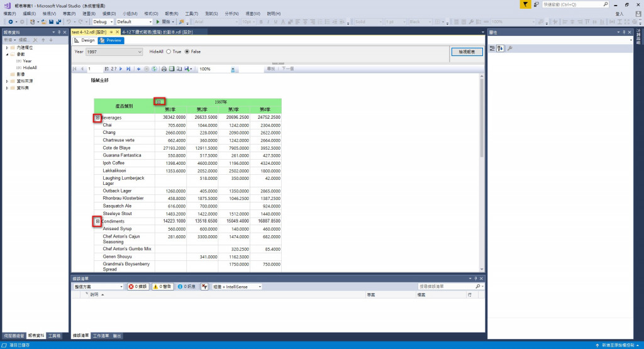Collapse the 參數 tree node

point(7,54)
